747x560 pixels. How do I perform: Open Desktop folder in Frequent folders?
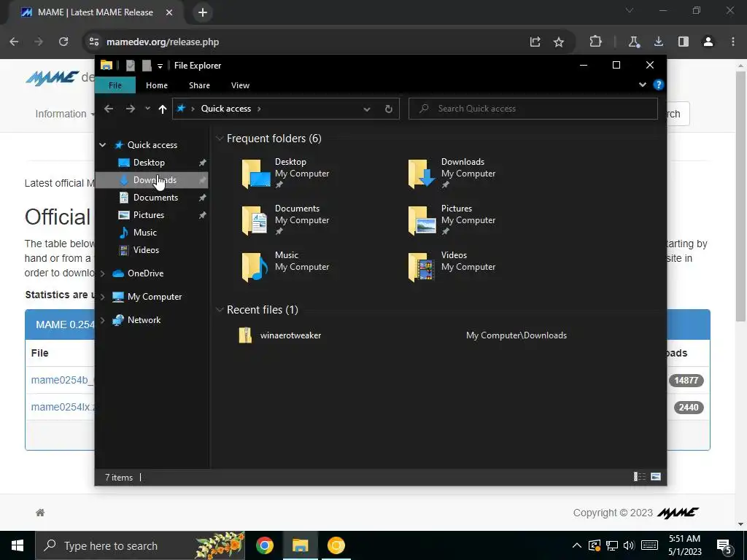click(286, 173)
